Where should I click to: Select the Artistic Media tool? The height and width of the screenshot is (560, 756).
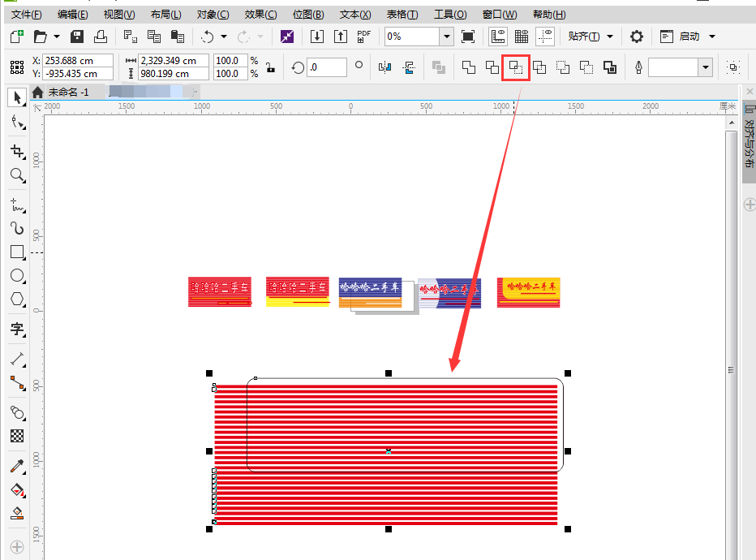click(x=17, y=228)
